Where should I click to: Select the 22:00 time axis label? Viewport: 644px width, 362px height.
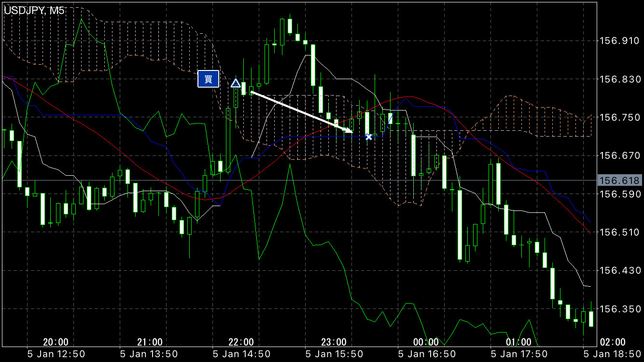pyautogui.click(x=241, y=342)
